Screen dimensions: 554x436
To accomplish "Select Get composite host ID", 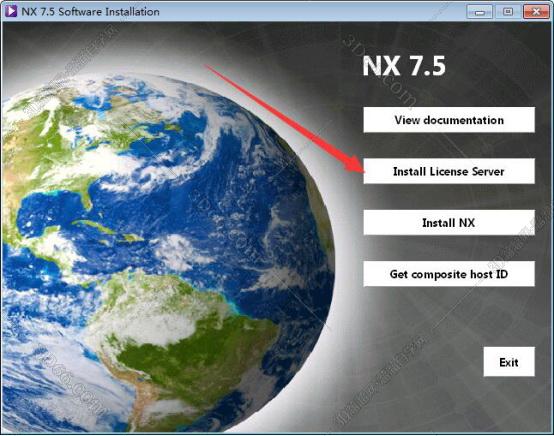I will pos(449,274).
